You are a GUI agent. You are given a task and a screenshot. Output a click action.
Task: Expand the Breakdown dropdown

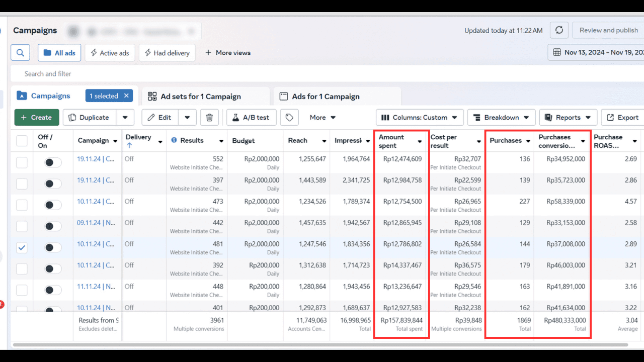pyautogui.click(x=501, y=118)
